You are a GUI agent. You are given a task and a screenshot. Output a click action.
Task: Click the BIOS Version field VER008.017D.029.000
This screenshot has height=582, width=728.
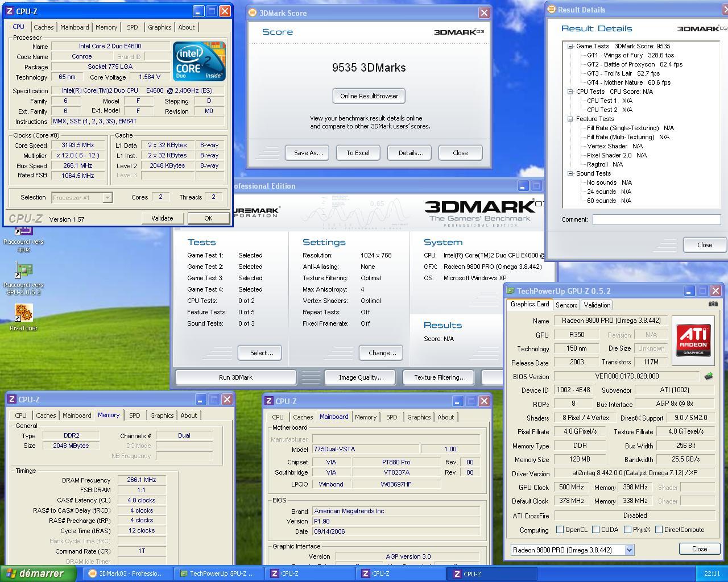[x=626, y=376]
